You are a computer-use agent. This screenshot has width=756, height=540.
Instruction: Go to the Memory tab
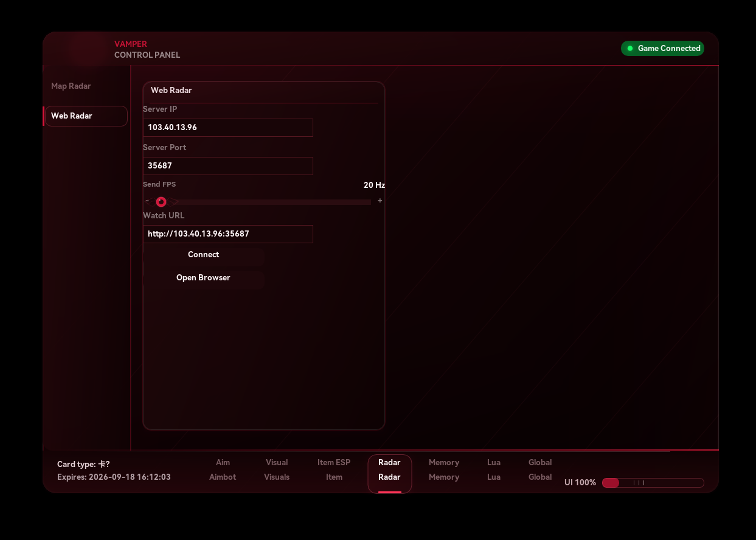(444, 470)
